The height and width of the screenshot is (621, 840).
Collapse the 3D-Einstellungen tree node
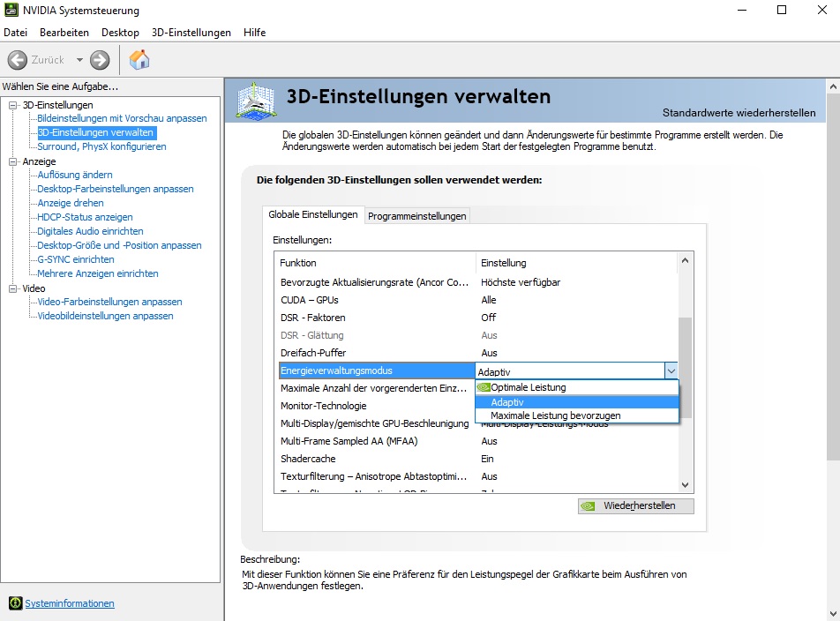pyautogui.click(x=13, y=105)
